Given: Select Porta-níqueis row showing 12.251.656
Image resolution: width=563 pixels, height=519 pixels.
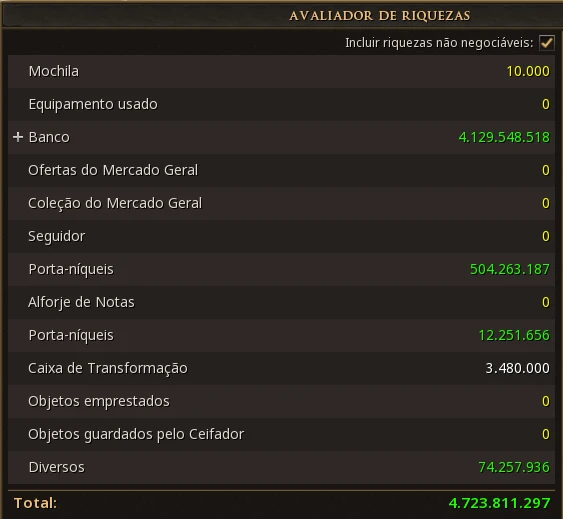Looking at the screenshot, I should (x=281, y=335).
